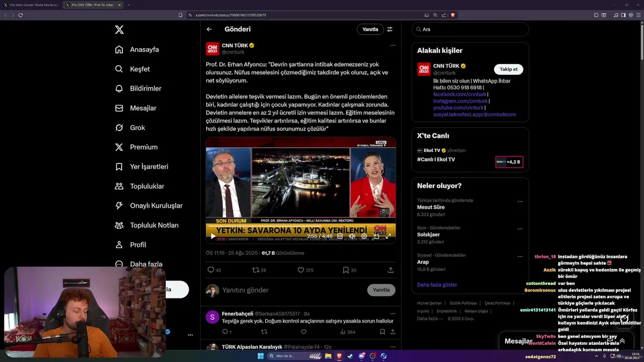Image resolution: width=644 pixels, height=362 pixels.
Task: Open more options for Mesut Süre trend
Action: (520, 202)
